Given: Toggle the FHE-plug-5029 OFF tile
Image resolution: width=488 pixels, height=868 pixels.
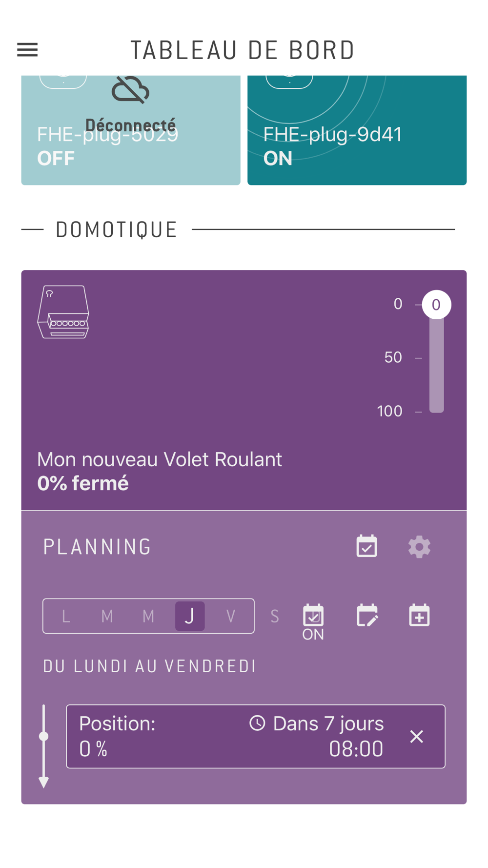Looking at the screenshot, I should [131, 130].
